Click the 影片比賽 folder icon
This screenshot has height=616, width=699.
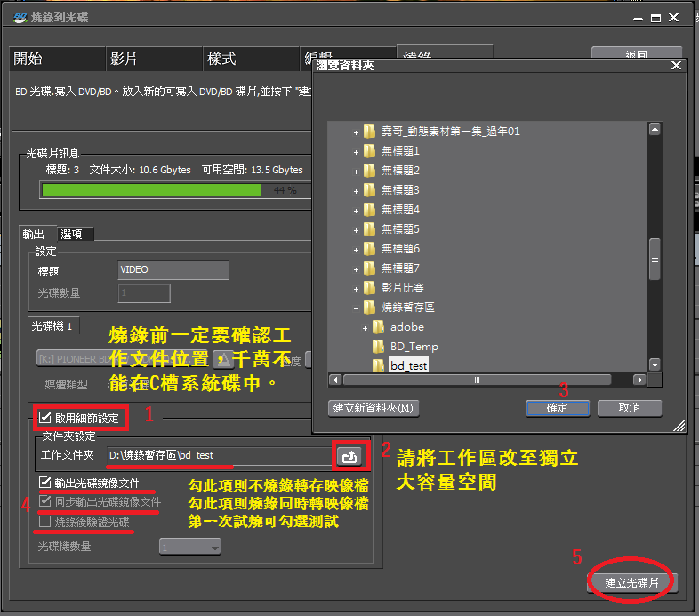tap(370, 287)
